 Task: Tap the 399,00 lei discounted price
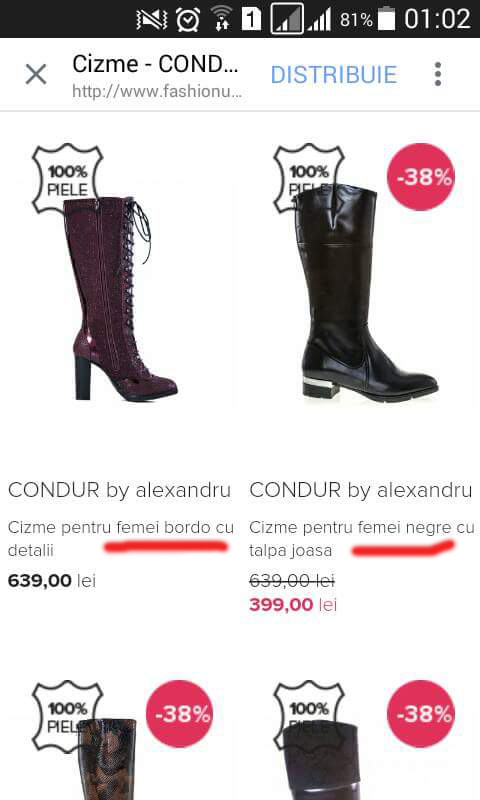(x=293, y=605)
